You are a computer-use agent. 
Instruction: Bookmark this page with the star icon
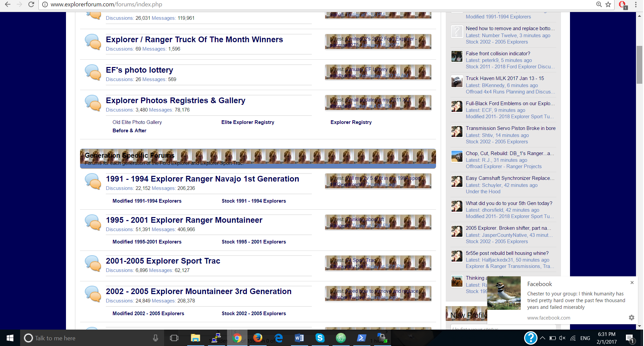pyautogui.click(x=608, y=4)
